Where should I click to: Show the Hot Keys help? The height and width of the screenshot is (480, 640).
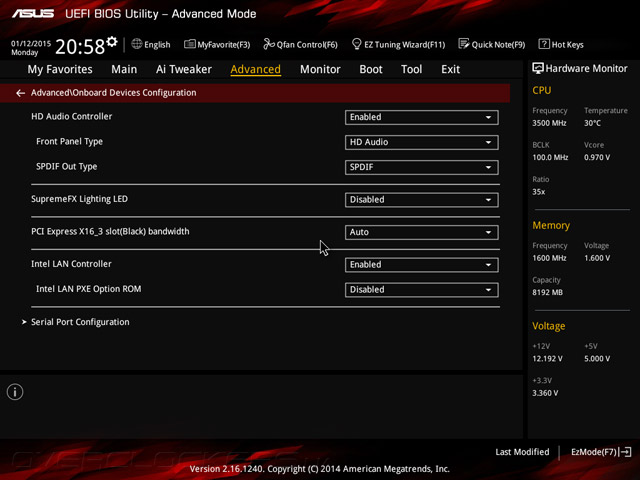click(x=561, y=44)
